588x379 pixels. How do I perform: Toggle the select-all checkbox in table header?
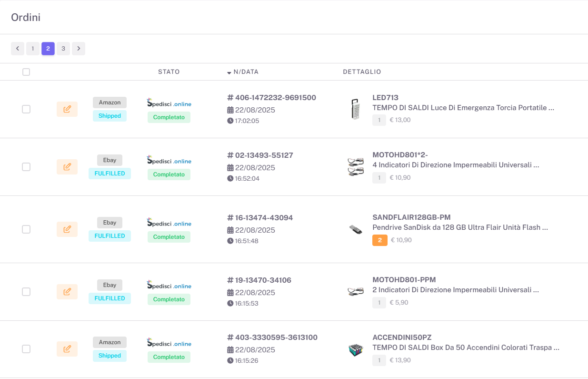[x=26, y=72]
